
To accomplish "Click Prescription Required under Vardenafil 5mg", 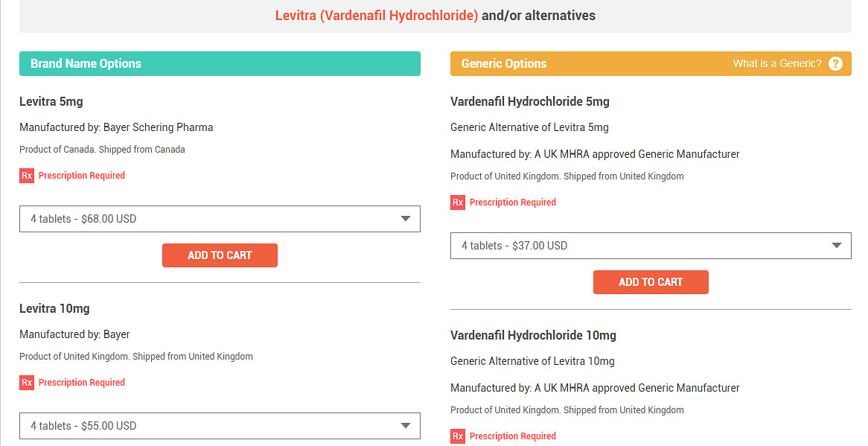I will [x=513, y=203].
